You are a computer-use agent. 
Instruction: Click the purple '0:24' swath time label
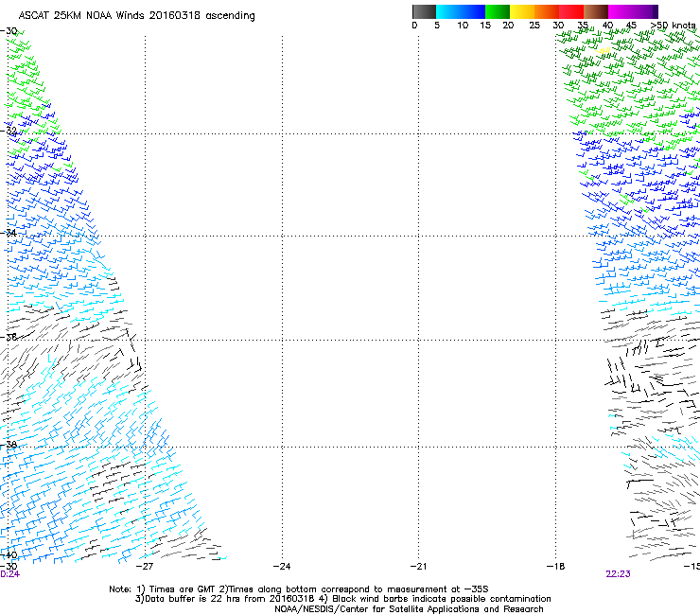tap(9, 574)
